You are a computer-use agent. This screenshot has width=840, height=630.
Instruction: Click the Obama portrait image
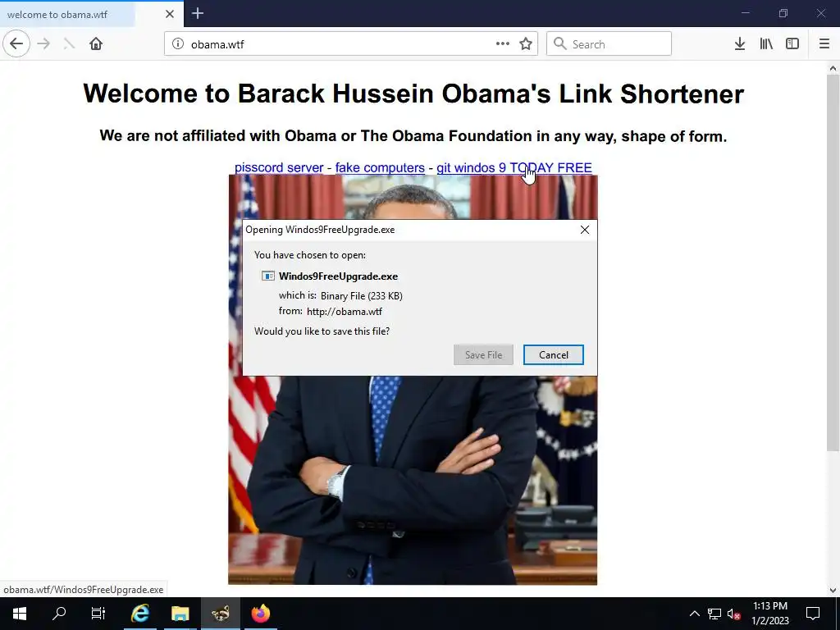tap(413, 482)
